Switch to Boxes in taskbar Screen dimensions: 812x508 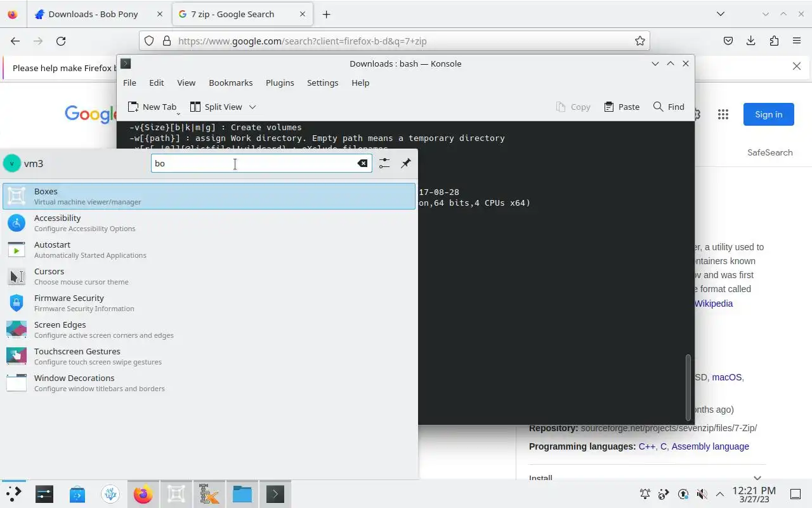(176, 494)
